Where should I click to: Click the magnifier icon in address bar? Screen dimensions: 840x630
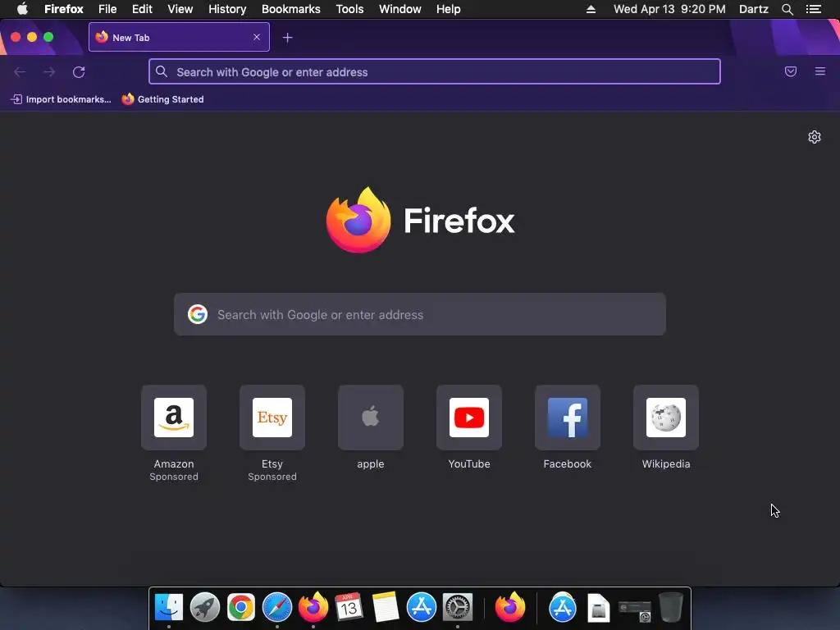click(x=162, y=71)
